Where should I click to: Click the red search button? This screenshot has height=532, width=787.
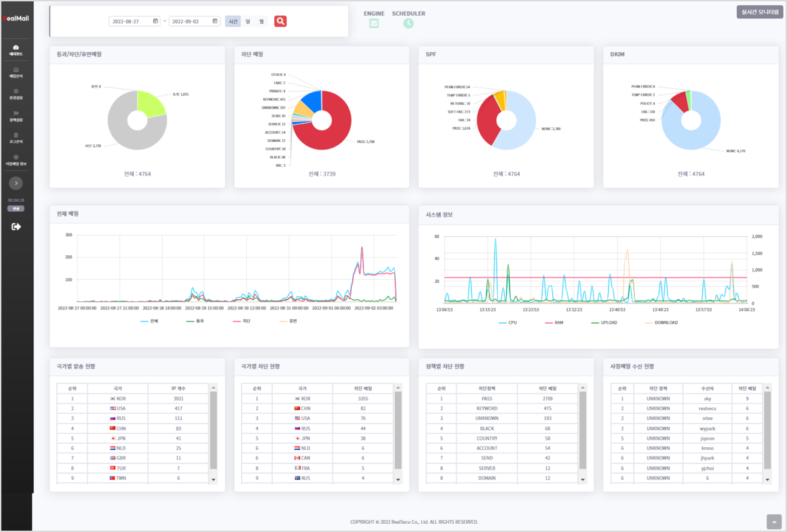point(280,21)
